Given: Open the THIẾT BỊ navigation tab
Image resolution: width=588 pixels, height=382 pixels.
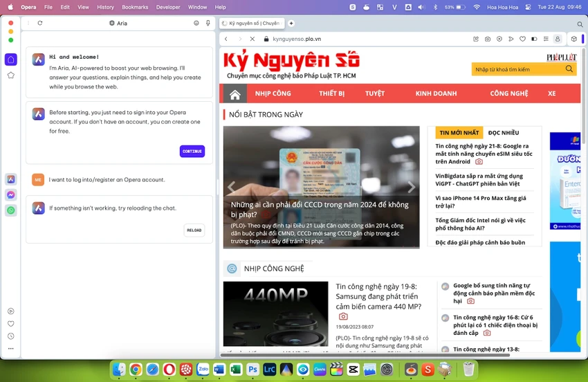Looking at the screenshot, I should (331, 93).
